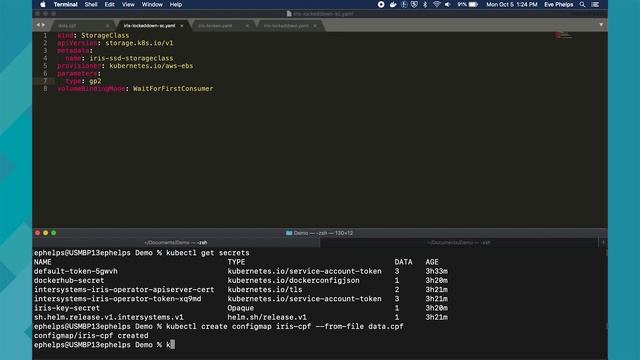The width and height of the screenshot is (640, 360).
Task: Click the terminal prompt cursor
Action: 172,345
